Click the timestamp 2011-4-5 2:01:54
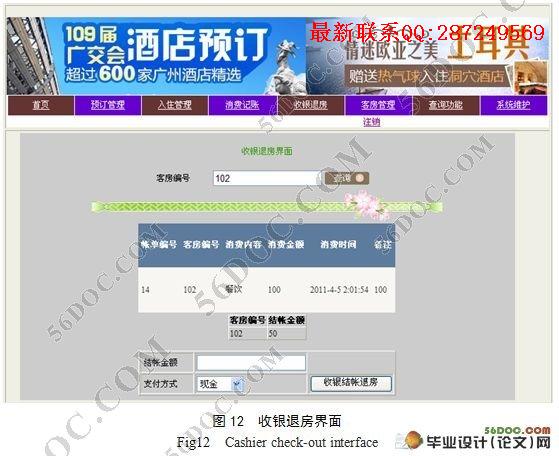This screenshot has height=456, width=559. 339,290
